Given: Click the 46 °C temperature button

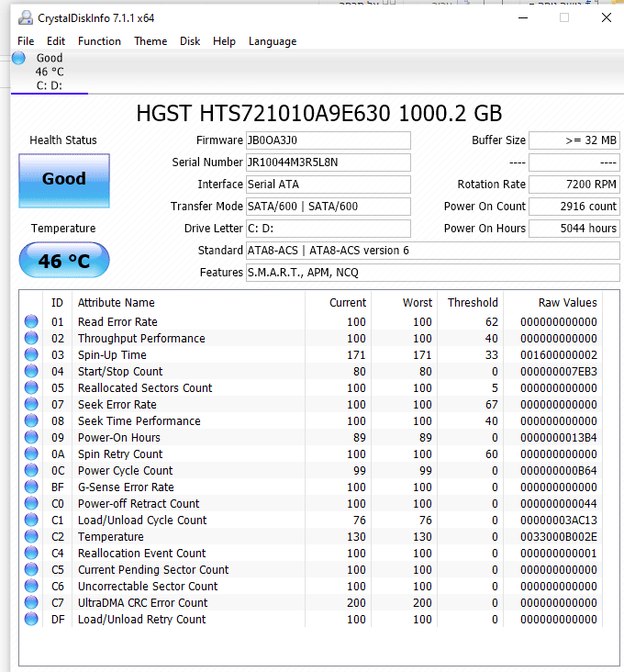Looking at the screenshot, I should click(x=64, y=262).
